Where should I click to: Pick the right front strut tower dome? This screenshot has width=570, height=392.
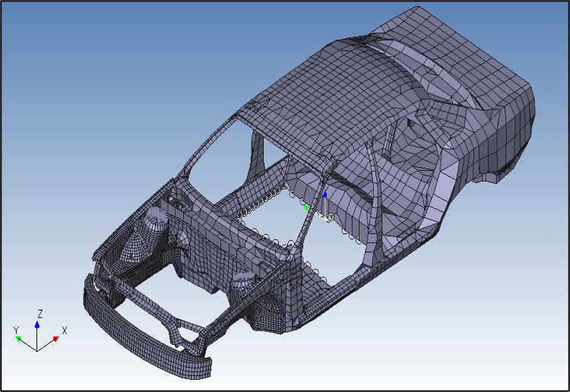tap(245, 284)
